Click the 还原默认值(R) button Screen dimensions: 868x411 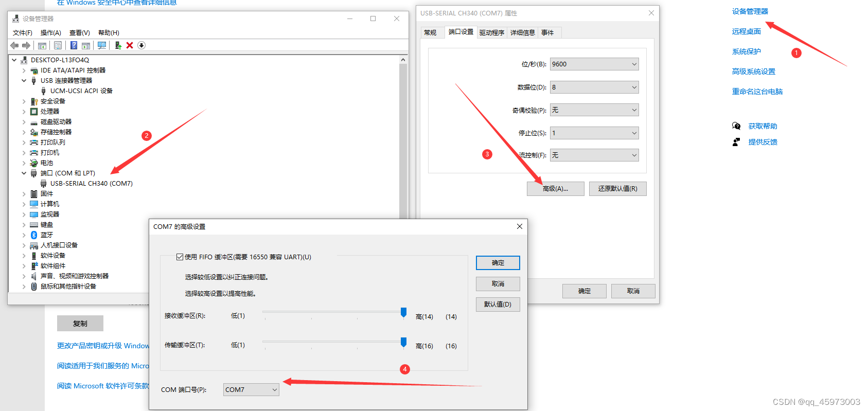click(617, 189)
